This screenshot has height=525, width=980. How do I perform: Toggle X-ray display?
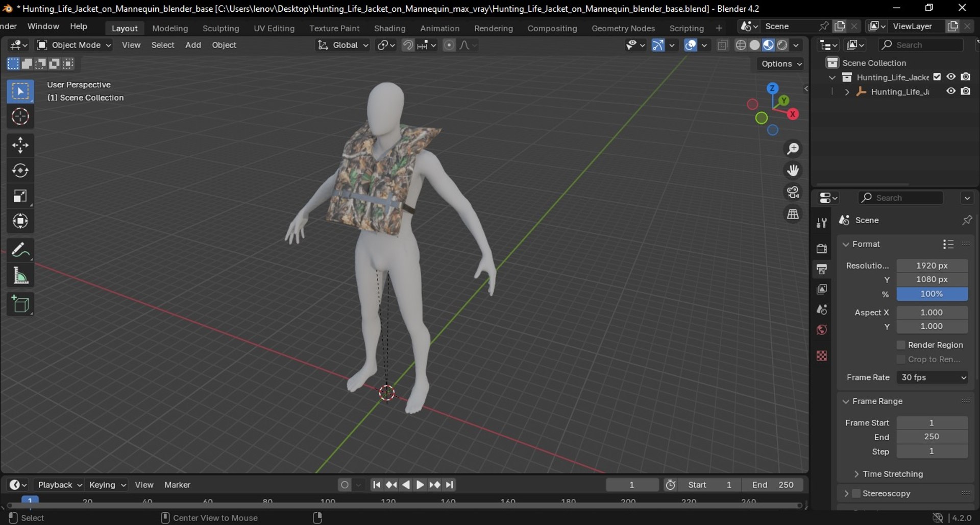(722, 45)
